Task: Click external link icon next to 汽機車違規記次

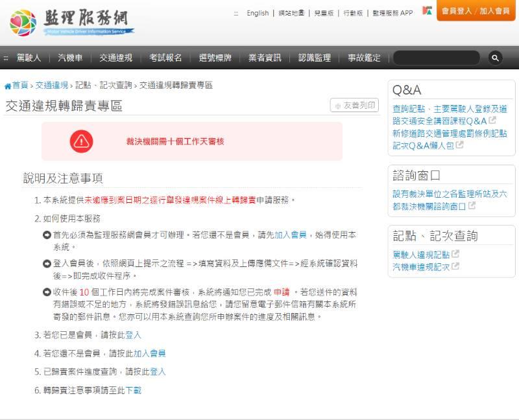Action: pos(455,266)
